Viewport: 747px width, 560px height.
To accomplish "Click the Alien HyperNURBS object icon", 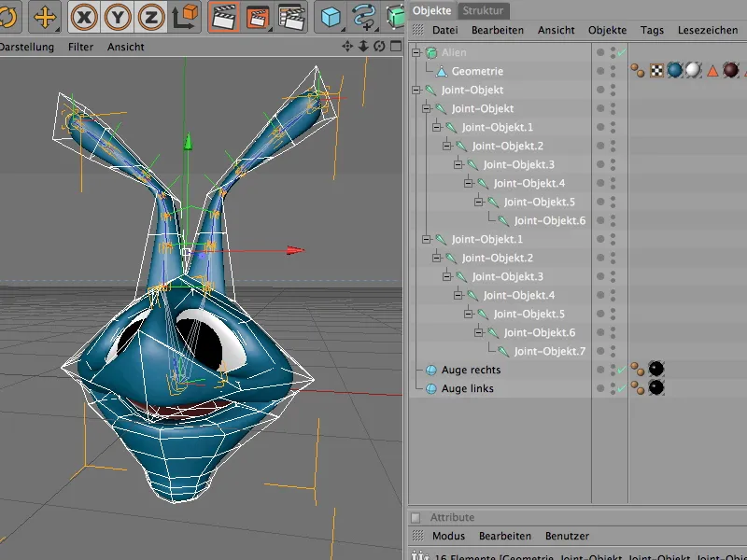I will [x=431, y=52].
